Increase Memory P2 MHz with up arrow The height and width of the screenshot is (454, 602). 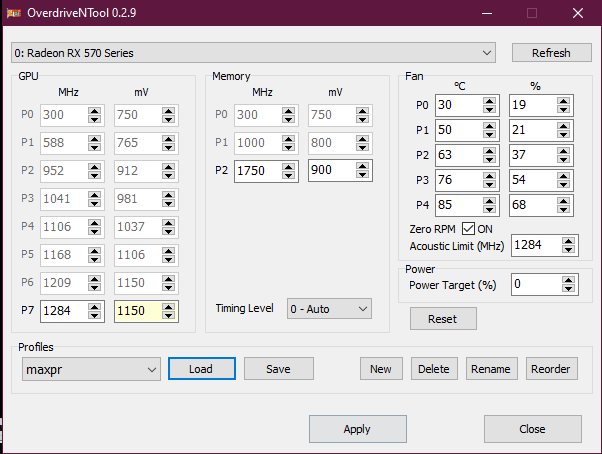click(288, 167)
